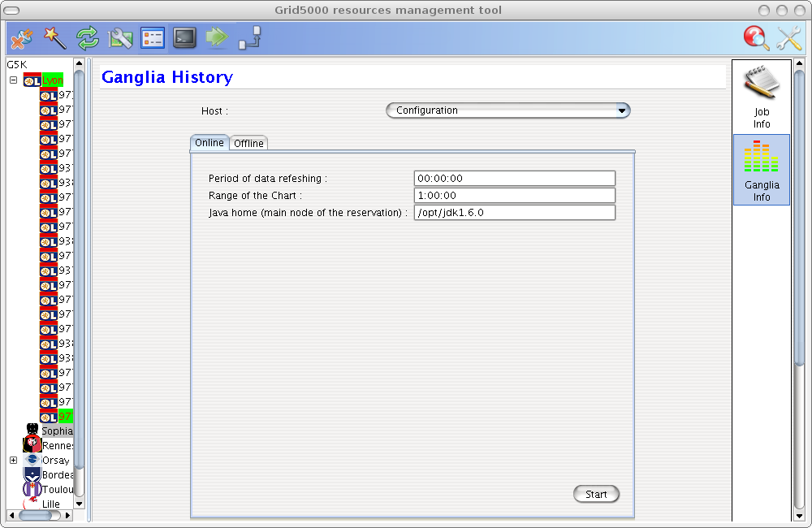Screen dimensions: 812x528
Task: Click the Sophia site icon in tree
Action: [32, 430]
